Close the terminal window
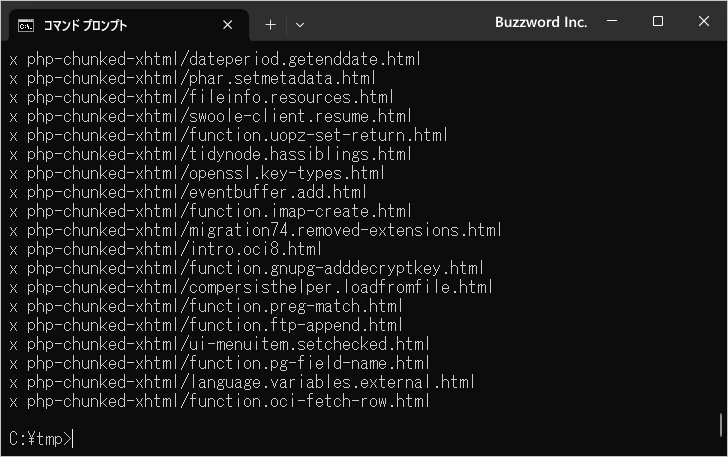 click(x=703, y=21)
